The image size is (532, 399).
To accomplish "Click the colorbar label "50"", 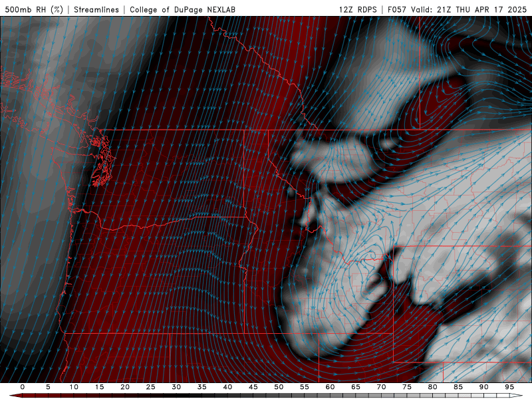I will coord(279,387).
